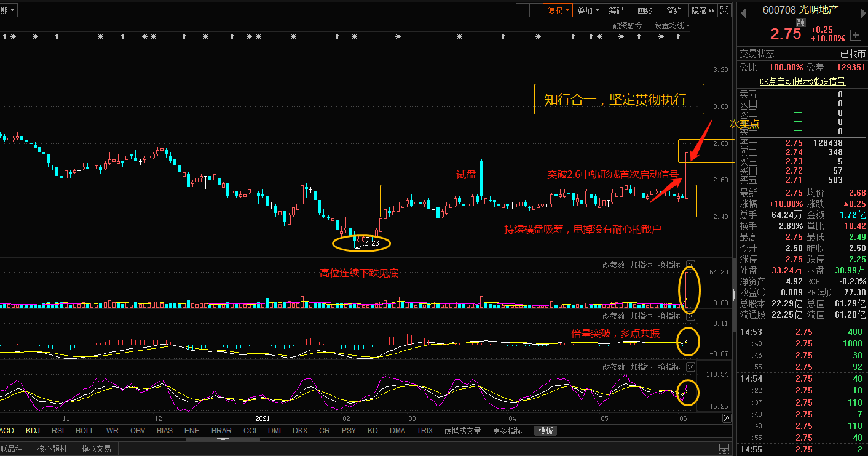868x456 pixels.
Task: Select the KDJ indicator tab
Action: tap(33, 431)
